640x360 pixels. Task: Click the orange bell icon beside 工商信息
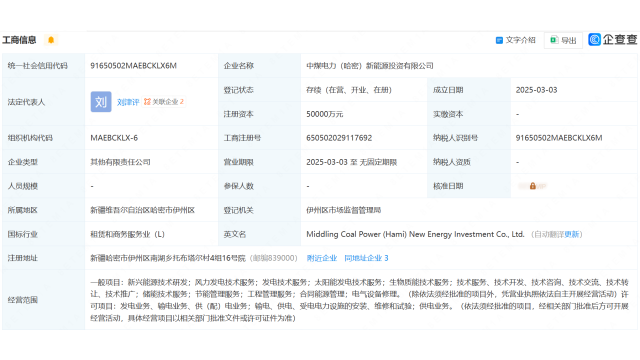coord(51,40)
